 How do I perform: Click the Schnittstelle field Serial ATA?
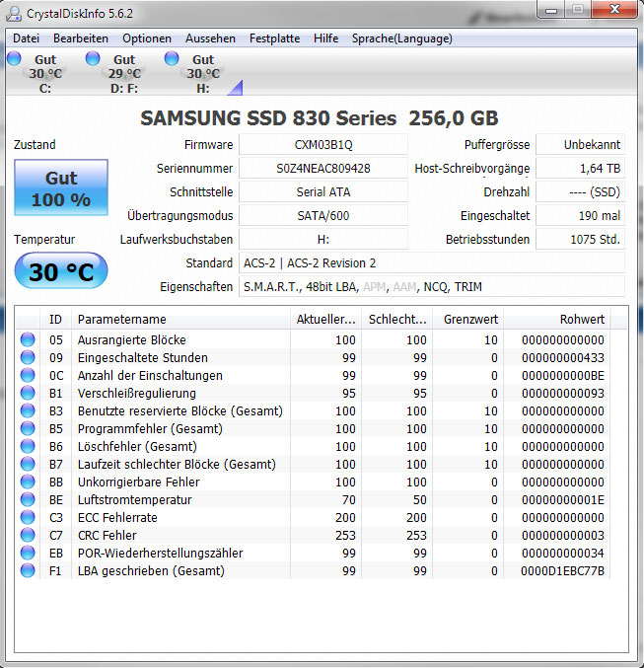(x=323, y=192)
